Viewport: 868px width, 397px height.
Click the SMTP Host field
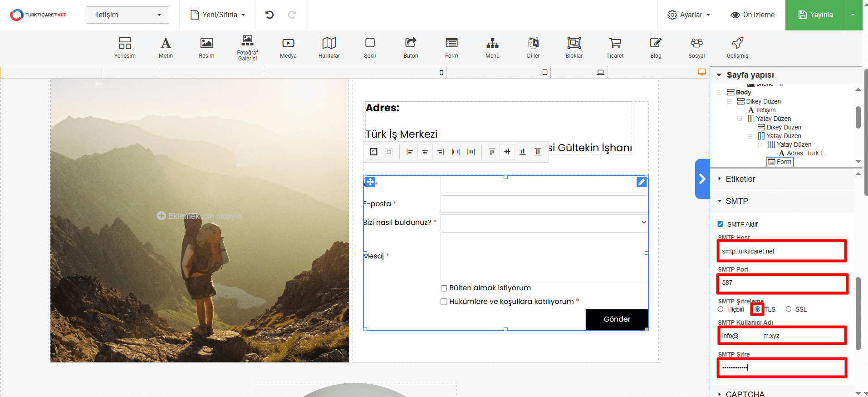[x=782, y=251]
